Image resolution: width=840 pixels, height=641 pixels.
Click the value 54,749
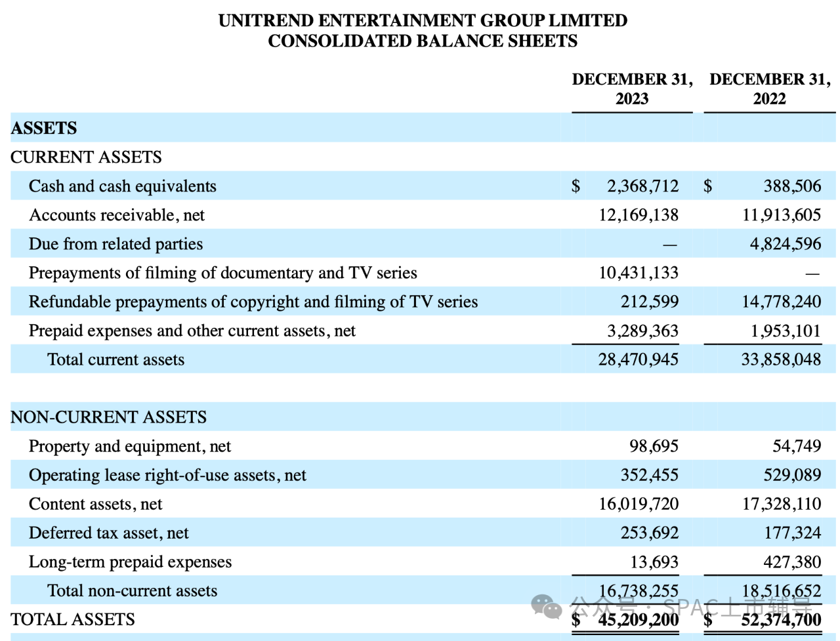[797, 446]
